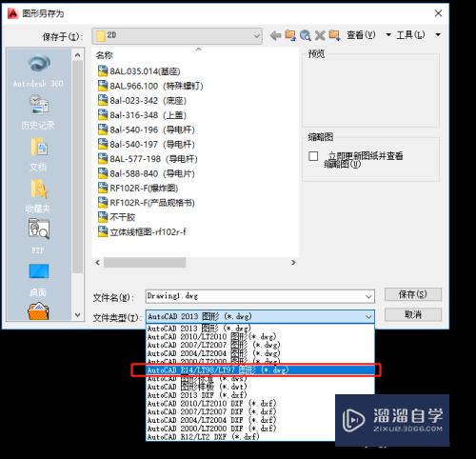Choose AutoCAD R14/LT98/LT97 图形 (*.dwg) option
Image resolution: width=476 pixels, height=459 pixels.
click(260, 370)
